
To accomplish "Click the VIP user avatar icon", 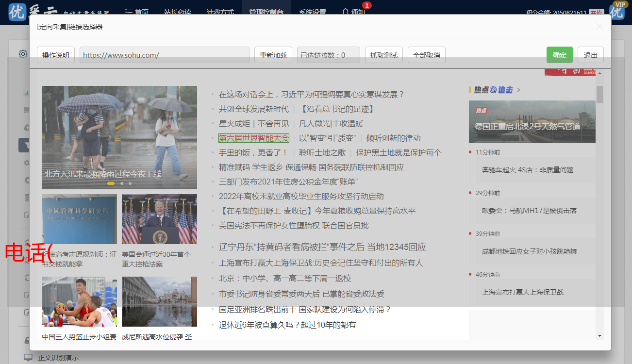I will [617, 11].
